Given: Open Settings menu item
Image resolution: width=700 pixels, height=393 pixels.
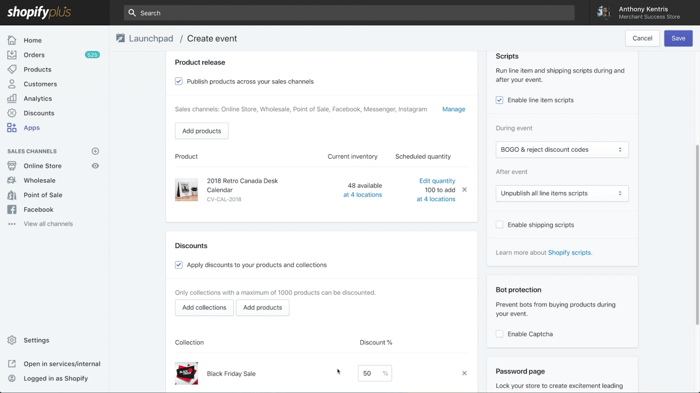Looking at the screenshot, I should pyautogui.click(x=36, y=340).
